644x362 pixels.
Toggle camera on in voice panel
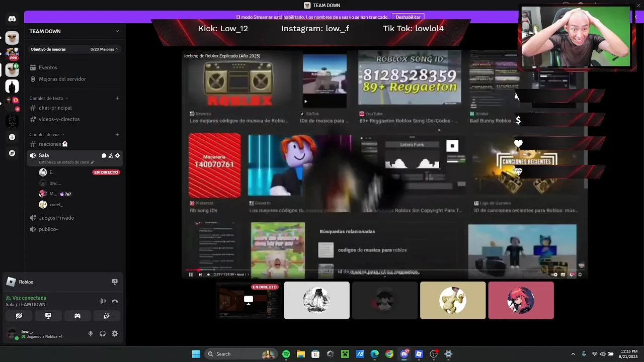coord(19,316)
